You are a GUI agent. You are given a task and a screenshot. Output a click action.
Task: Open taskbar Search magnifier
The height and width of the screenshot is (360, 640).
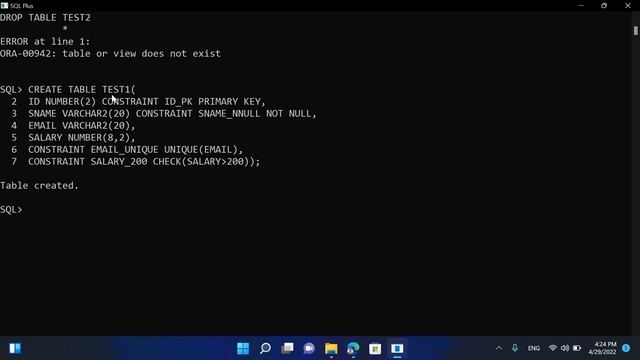[x=265, y=348]
